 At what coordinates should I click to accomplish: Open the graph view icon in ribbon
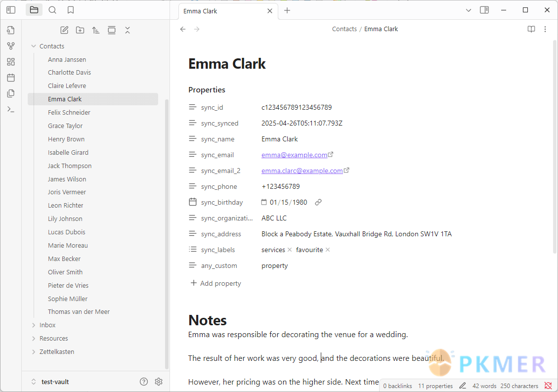[11, 46]
